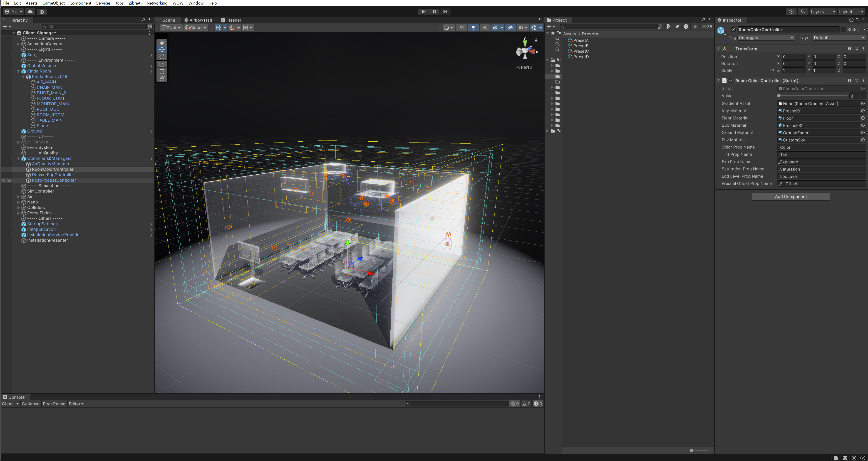Image resolution: width=868 pixels, height=461 pixels.
Task: Select the Scale tool
Action: (x=162, y=64)
